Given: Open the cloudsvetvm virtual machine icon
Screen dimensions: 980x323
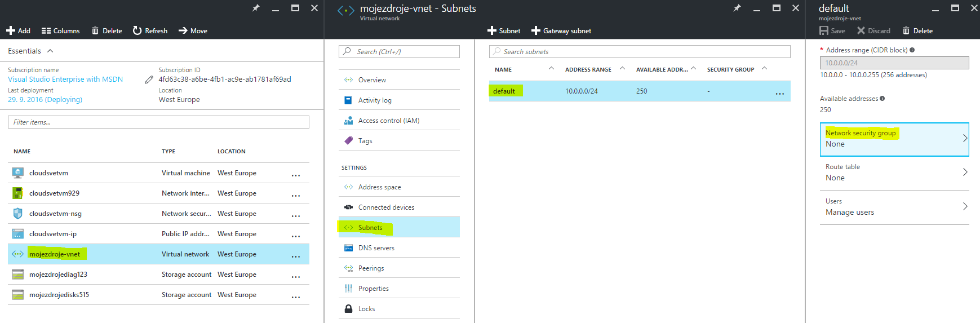Looking at the screenshot, I should point(18,173).
